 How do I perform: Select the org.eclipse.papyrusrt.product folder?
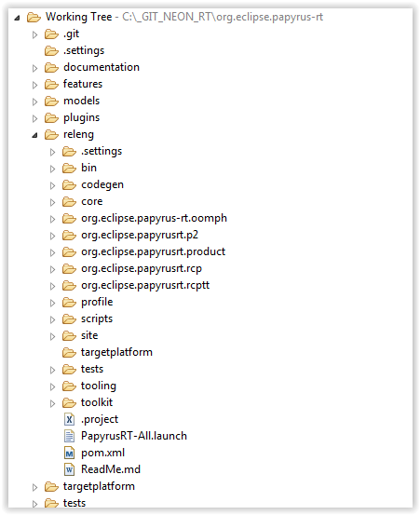click(153, 252)
